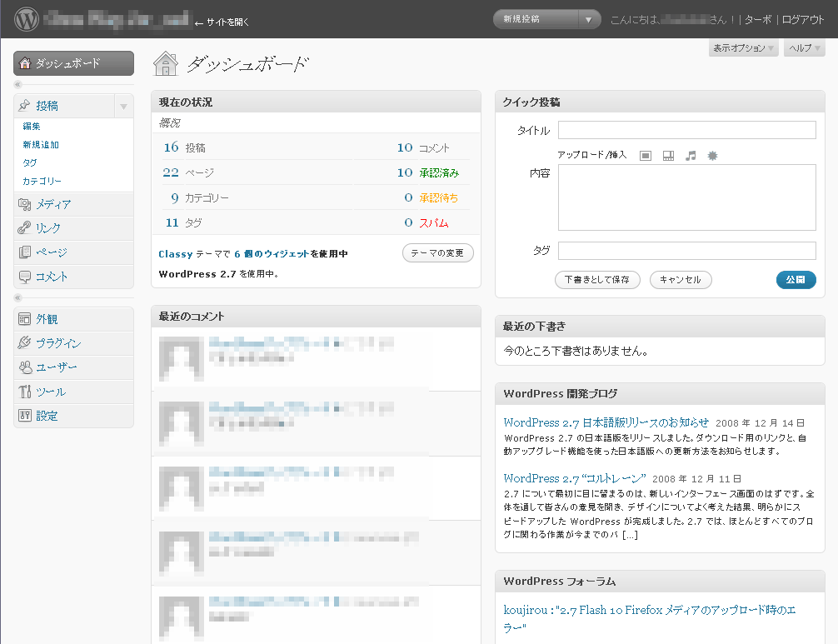Select 新規追加 under 投稿

point(41,144)
